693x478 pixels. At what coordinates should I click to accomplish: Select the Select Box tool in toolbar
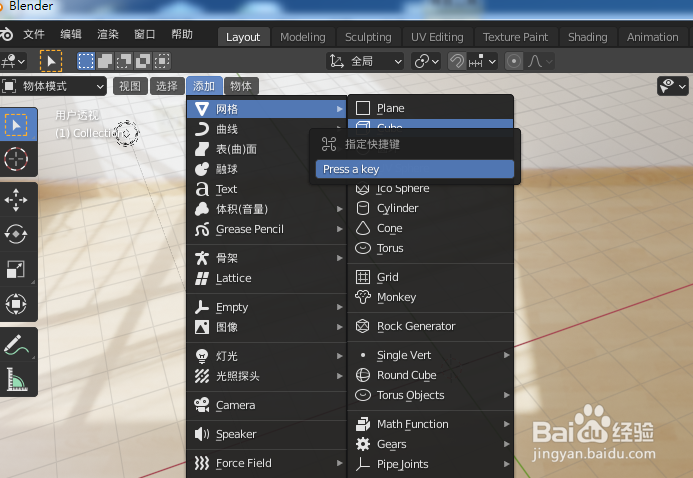point(16,125)
